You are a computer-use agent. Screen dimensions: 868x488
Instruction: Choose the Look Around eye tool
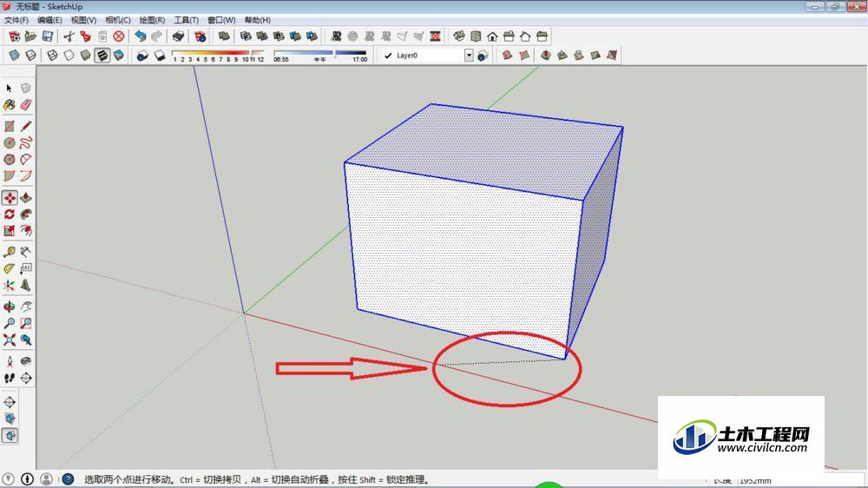pyautogui.click(x=25, y=361)
